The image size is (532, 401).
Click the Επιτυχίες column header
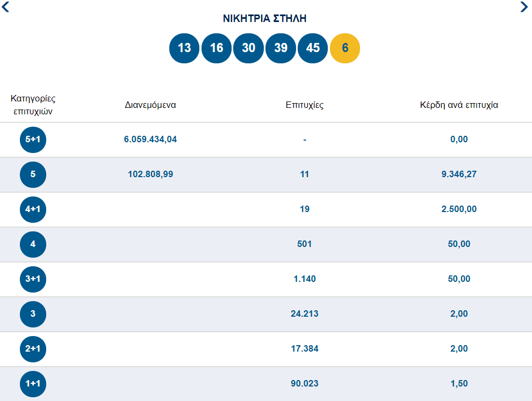[305, 105]
